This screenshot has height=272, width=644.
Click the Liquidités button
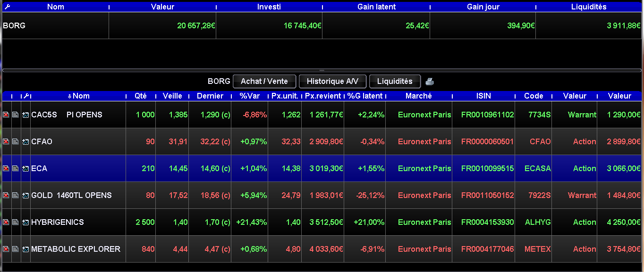pos(395,81)
